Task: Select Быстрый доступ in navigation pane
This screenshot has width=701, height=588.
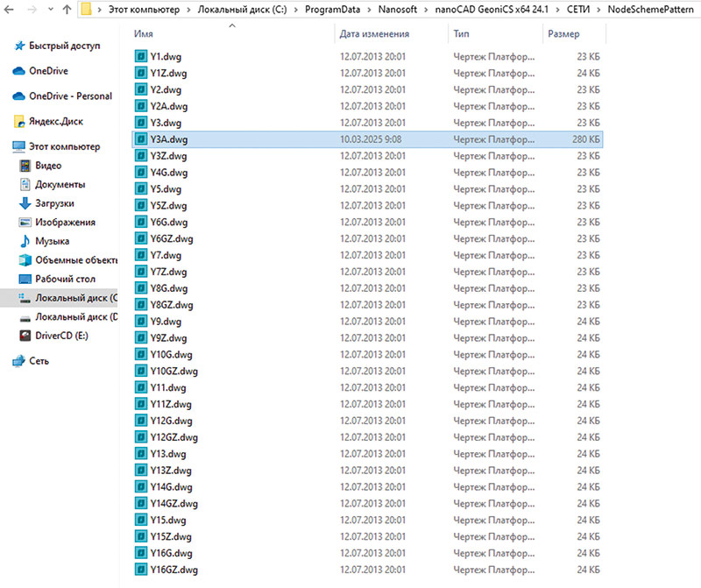Action: tap(64, 46)
